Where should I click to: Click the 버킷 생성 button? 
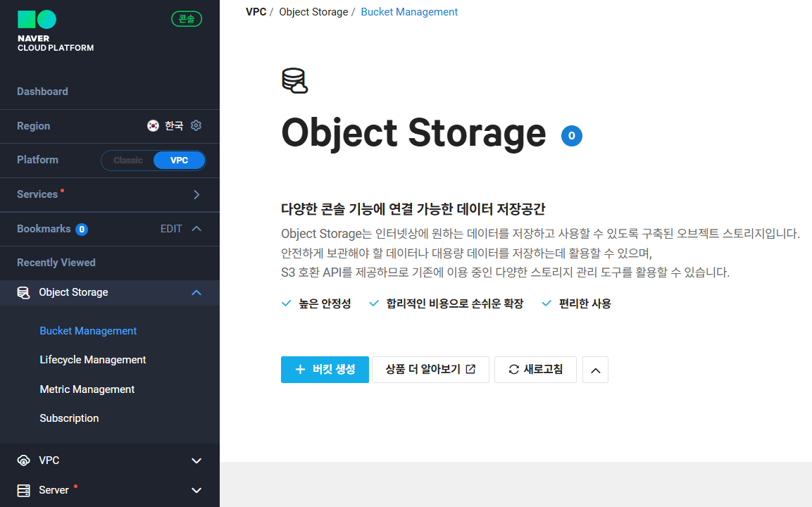tap(325, 370)
